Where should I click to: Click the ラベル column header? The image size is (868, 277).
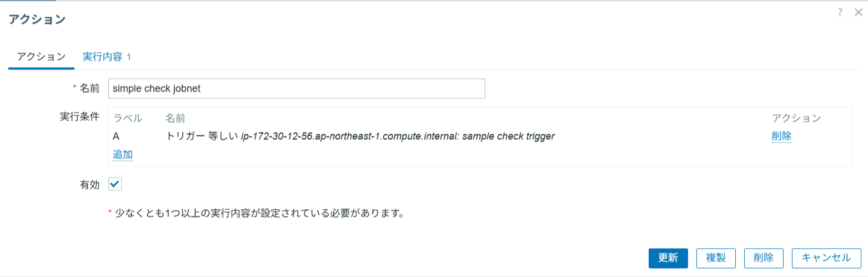128,118
